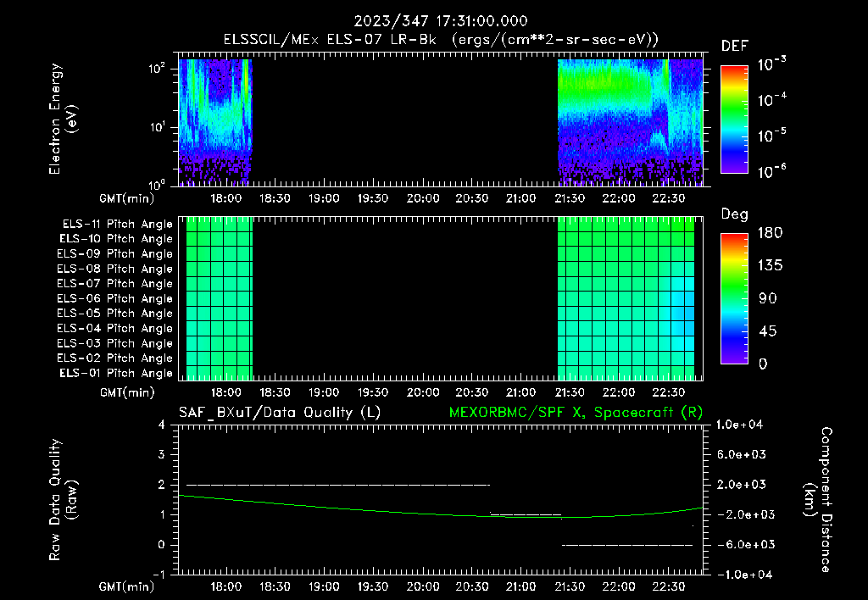Click the ELS-02 Pitch Angle row label
This screenshot has width=868, height=600.
pyautogui.click(x=114, y=358)
